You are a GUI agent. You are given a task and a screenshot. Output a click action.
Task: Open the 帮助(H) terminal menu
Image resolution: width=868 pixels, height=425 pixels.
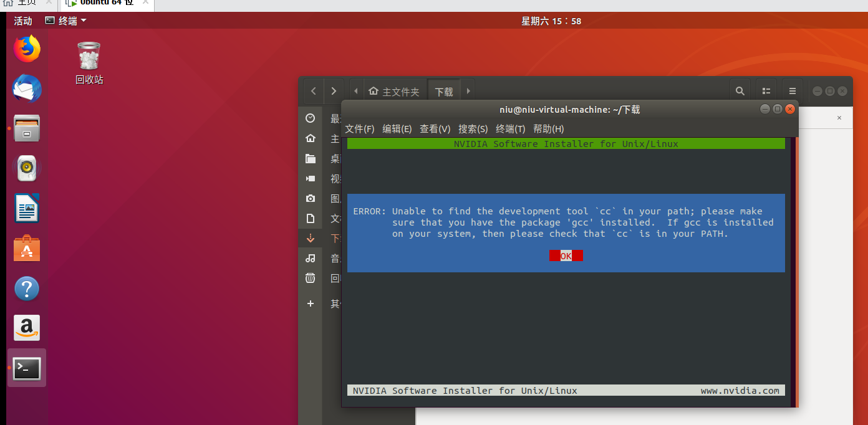(549, 129)
